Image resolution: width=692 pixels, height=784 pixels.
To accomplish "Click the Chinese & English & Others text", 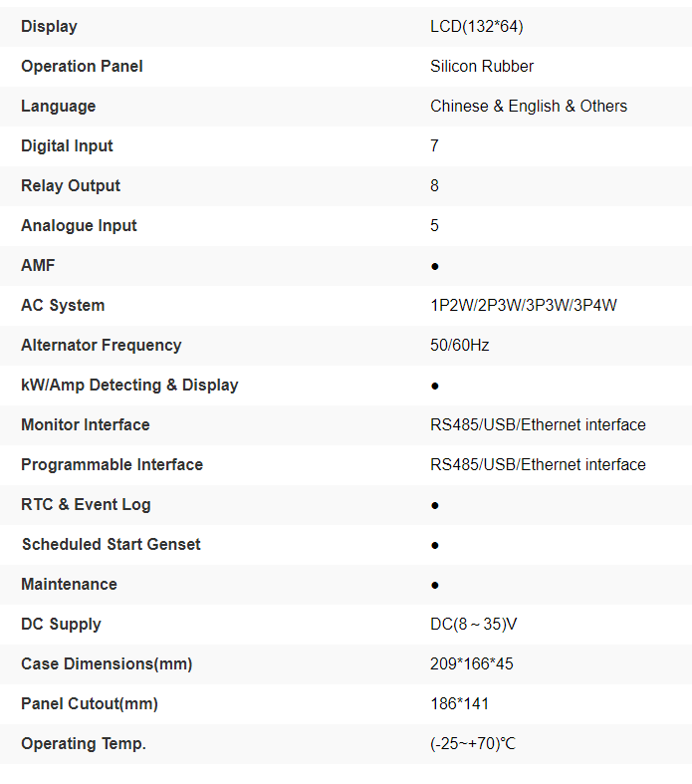I will 529,107.
